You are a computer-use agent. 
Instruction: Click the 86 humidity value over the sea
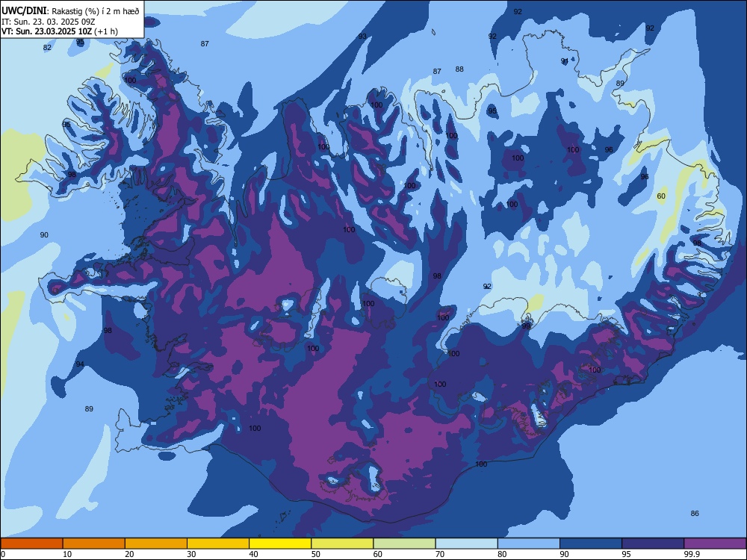click(695, 514)
